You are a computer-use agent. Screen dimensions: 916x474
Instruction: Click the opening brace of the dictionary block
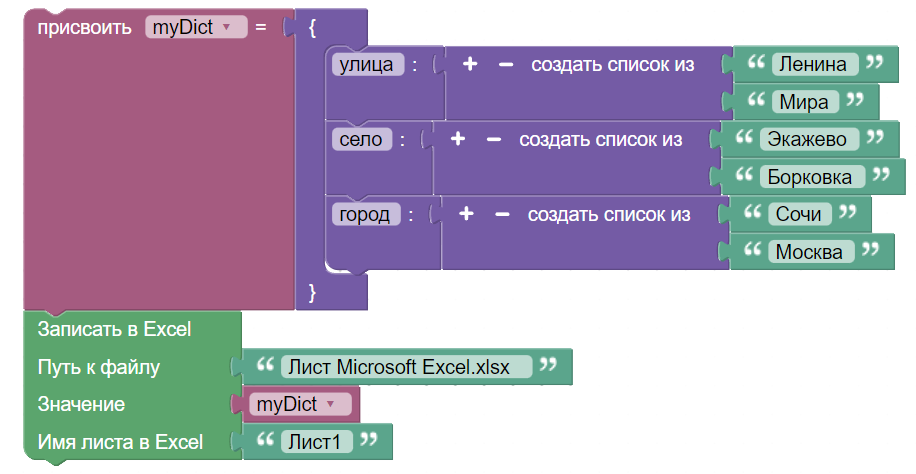(x=312, y=27)
